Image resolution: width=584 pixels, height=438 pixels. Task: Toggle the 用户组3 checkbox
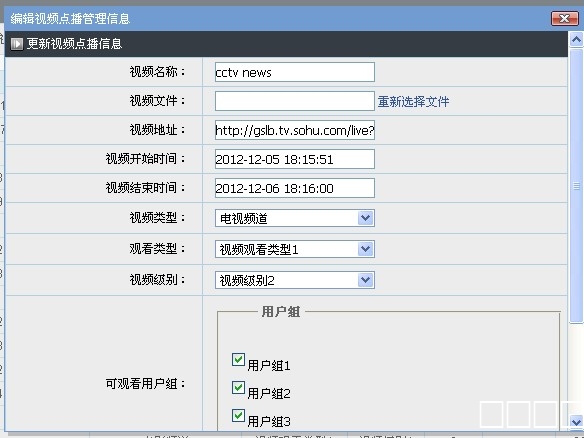click(x=238, y=415)
